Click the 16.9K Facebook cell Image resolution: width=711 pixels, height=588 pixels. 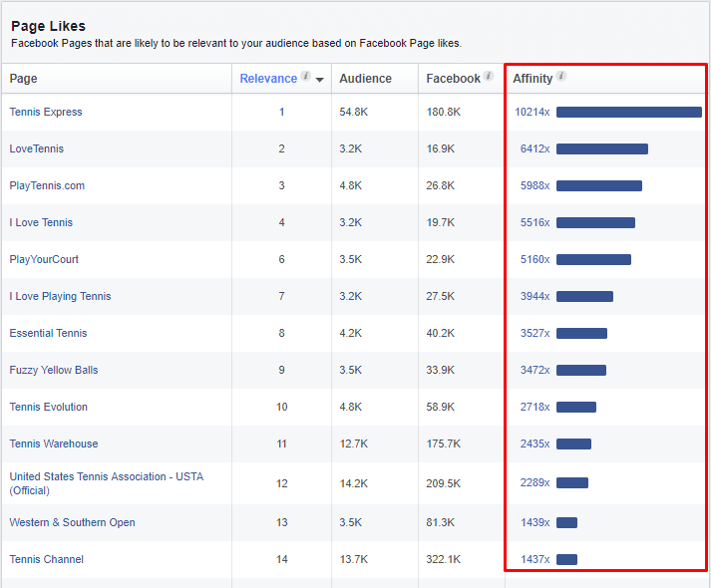coord(441,148)
